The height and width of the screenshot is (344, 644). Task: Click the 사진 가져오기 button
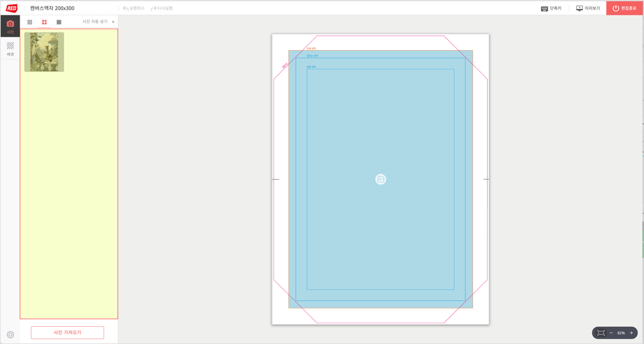point(67,333)
